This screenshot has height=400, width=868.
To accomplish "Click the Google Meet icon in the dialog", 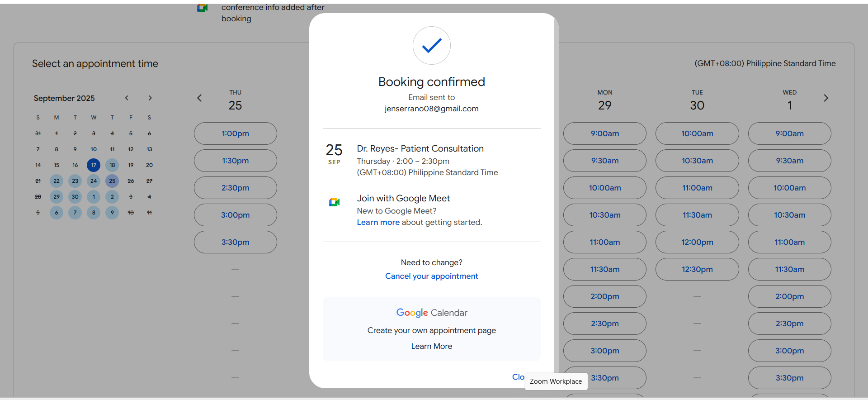I will [334, 202].
